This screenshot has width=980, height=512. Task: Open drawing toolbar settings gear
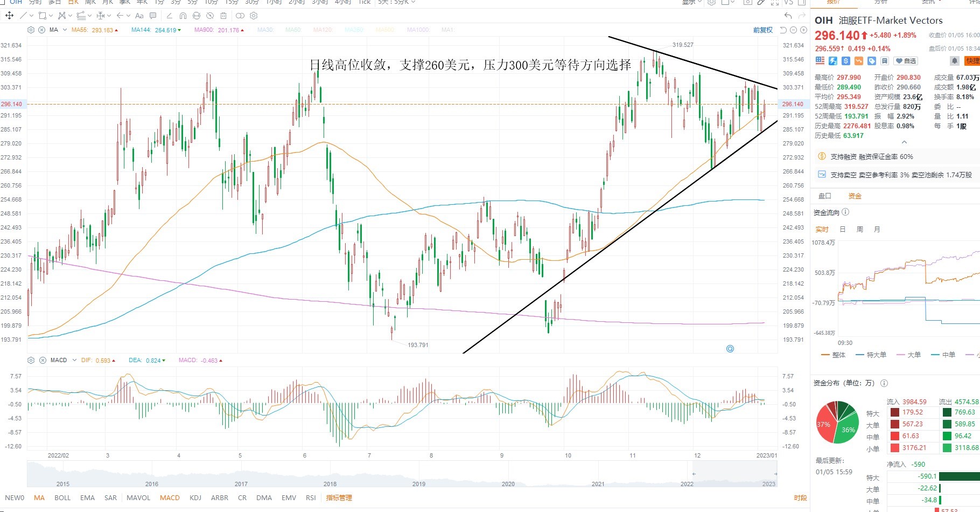(x=254, y=16)
